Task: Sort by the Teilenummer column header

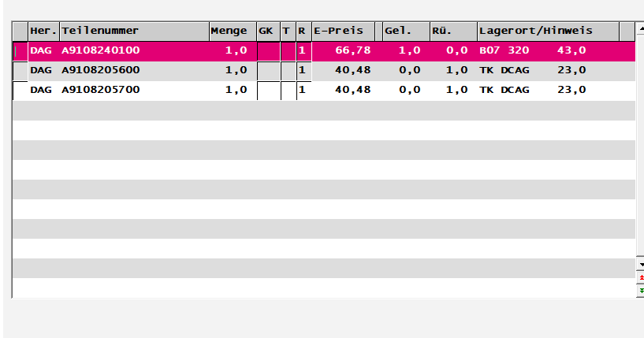Action: tap(134, 31)
